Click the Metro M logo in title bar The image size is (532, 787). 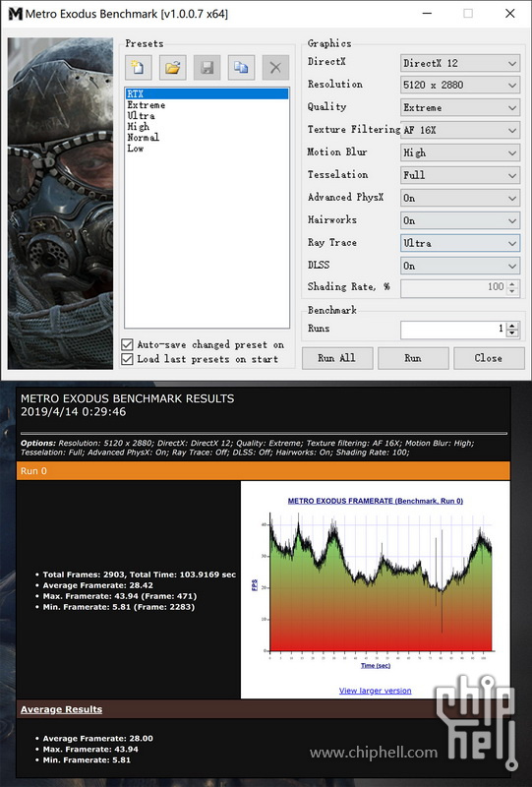[16, 14]
